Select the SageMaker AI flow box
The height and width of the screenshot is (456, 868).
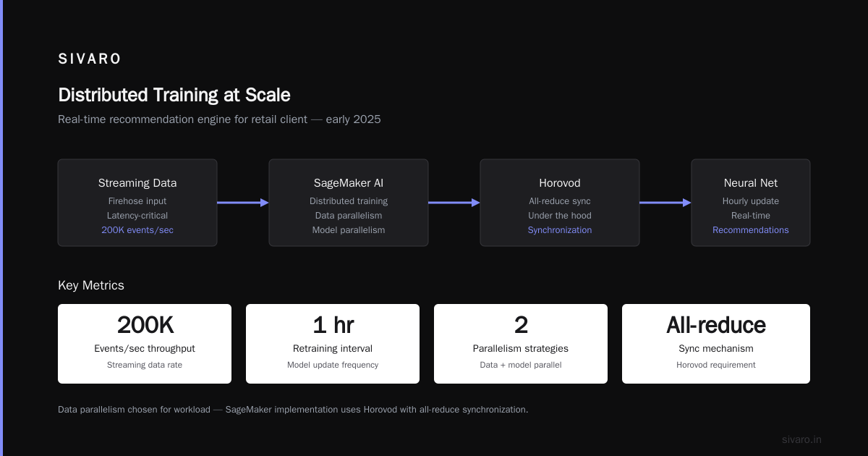pyautogui.click(x=349, y=203)
